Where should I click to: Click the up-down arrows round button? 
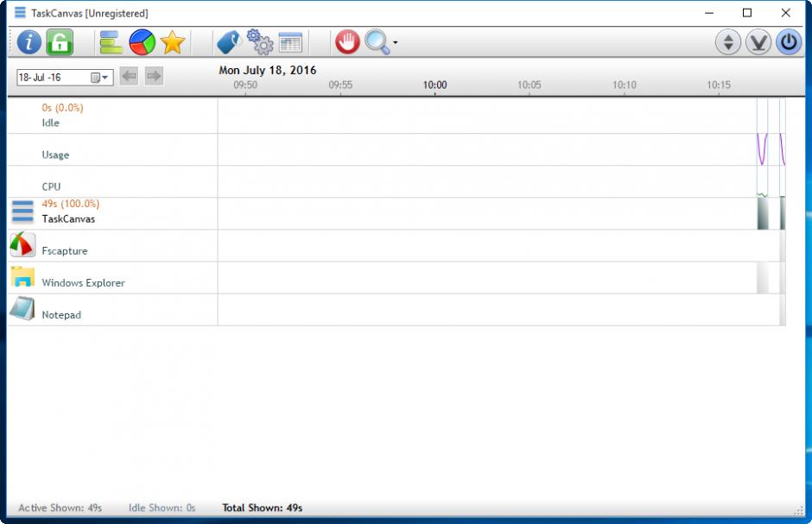point(728,42)
